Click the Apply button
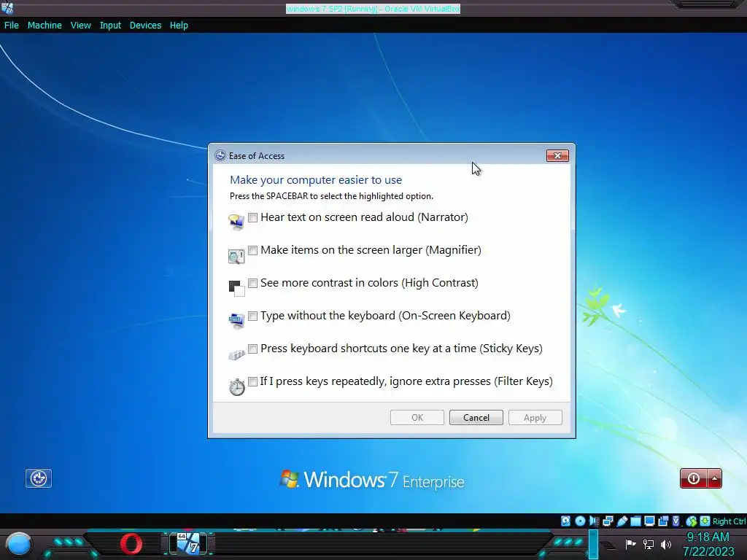 535,418
